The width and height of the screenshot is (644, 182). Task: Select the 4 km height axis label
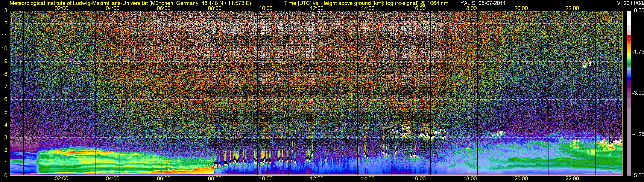(6, 125)
